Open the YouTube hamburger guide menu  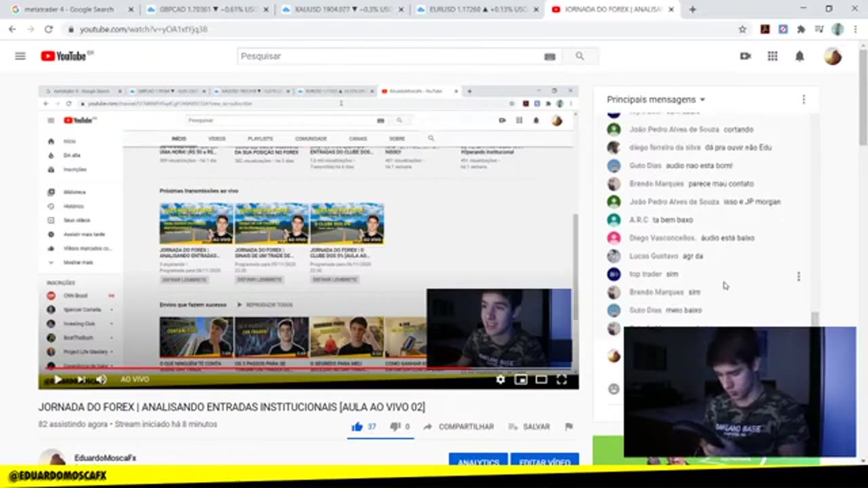pos(20,56)
